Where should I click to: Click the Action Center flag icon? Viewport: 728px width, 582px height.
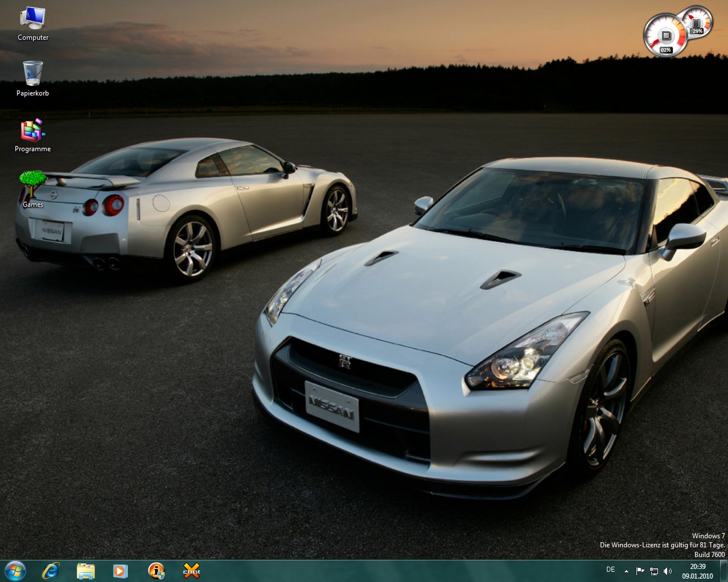pyautogui.click(x=640, y=571)
